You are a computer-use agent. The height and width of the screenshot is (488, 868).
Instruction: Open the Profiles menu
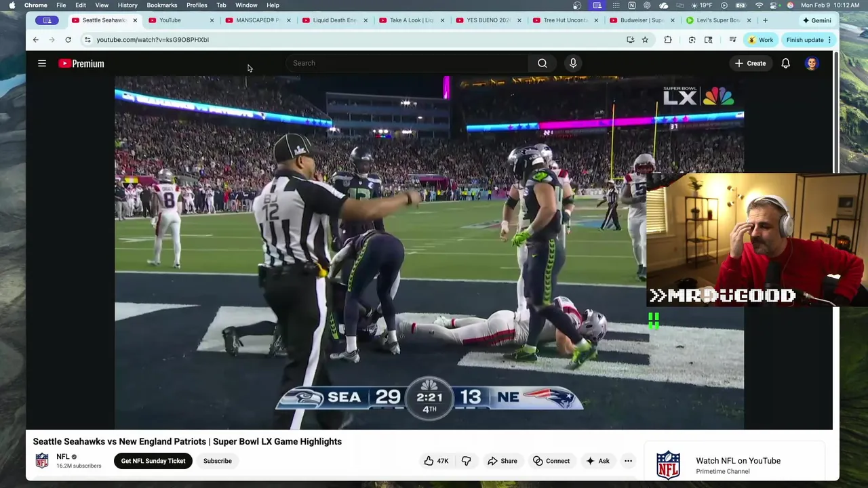tap(197, 5)
